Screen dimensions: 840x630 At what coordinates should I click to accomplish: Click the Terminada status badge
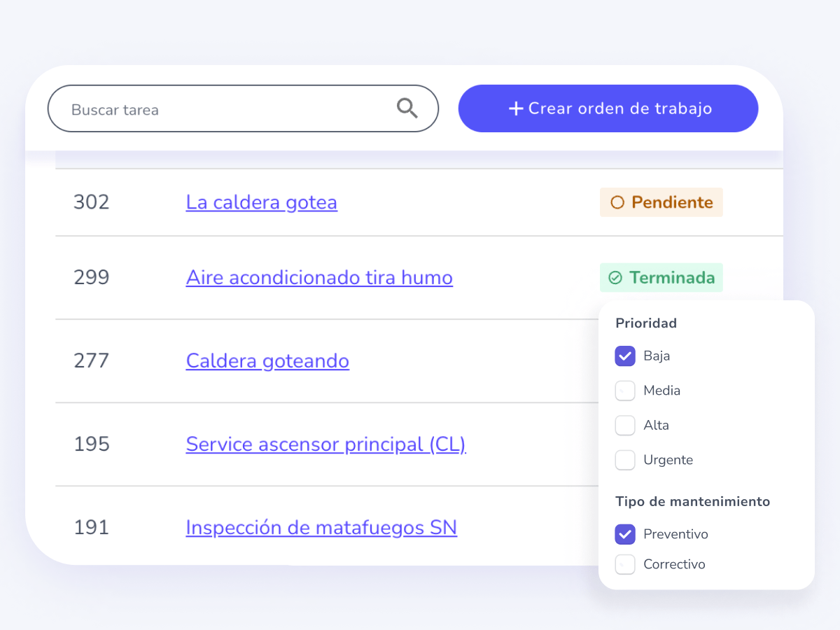pos(661,278)
